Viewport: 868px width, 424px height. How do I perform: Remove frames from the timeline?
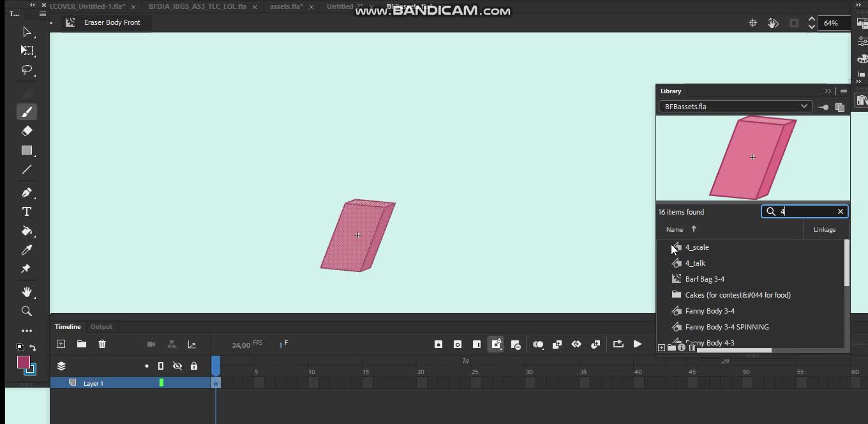[x=516, y=344]
